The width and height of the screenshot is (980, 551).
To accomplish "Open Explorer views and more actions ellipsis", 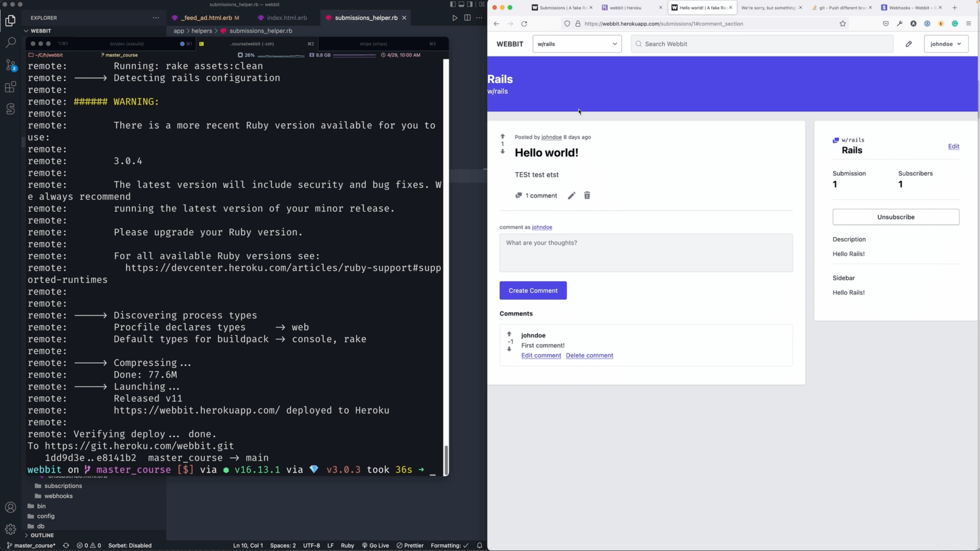I will point(156,18).
